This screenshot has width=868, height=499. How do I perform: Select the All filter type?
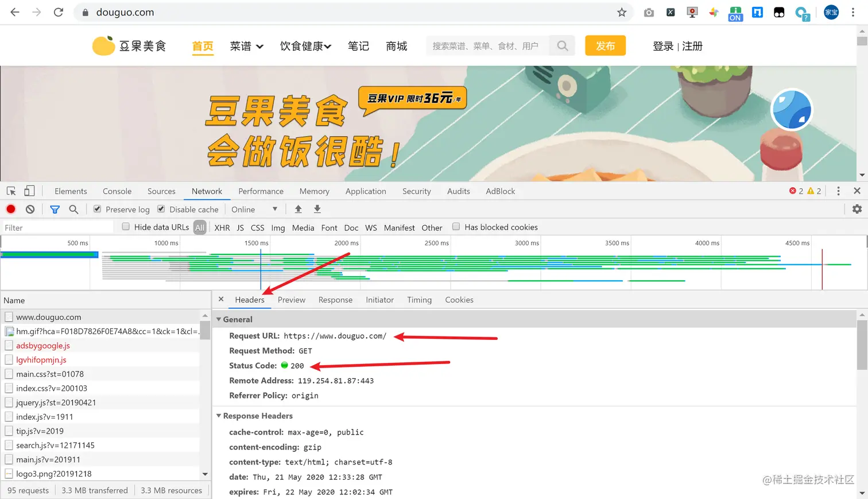200,227
